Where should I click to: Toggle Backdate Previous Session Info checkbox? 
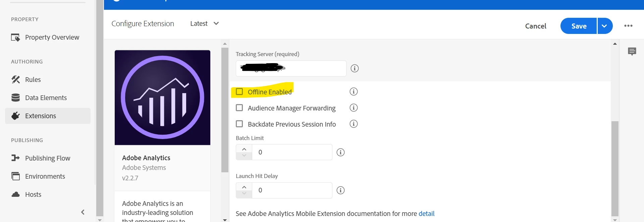(x=239, y=124)
